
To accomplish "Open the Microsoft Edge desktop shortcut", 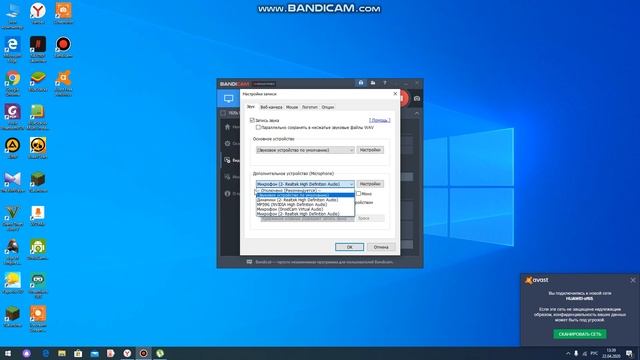I will tap(13, 49).
